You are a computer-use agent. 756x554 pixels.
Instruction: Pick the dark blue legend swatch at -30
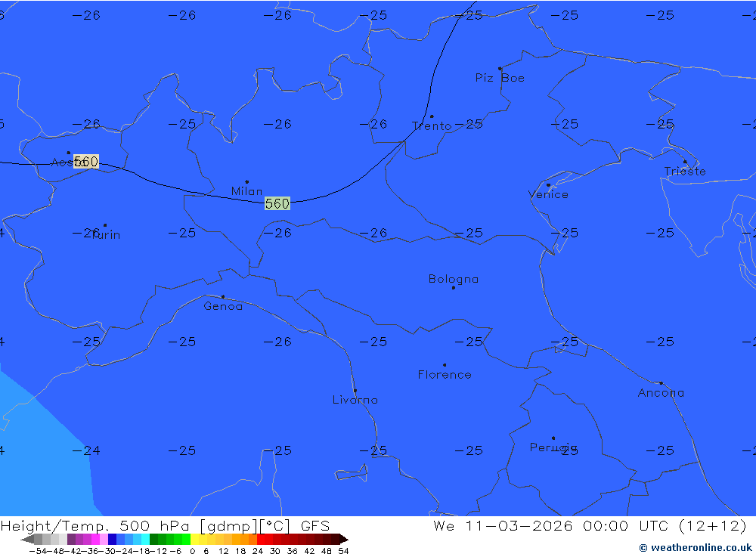point(113,539)
